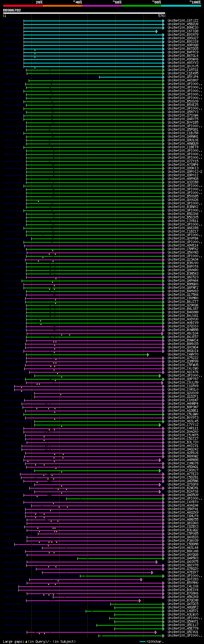Select the label UniRef100_Q0J0J5

(x=183, y=66)
